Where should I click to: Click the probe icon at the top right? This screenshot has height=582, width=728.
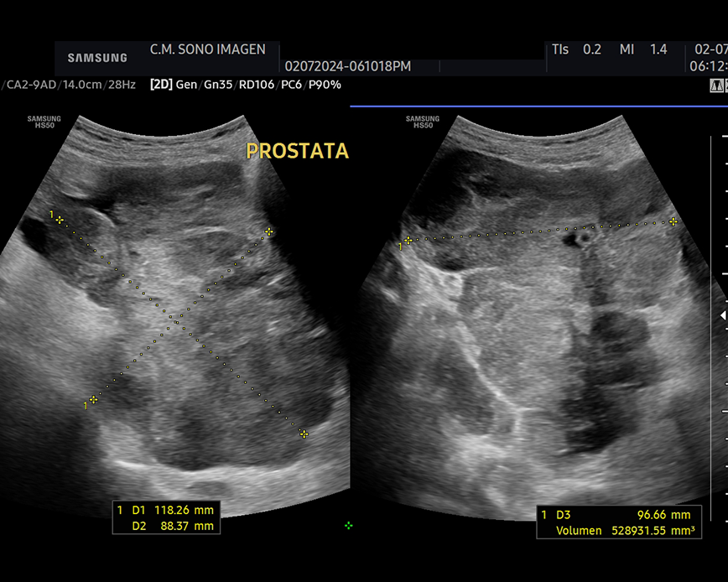pyautogui.click(x=717, y=85)
